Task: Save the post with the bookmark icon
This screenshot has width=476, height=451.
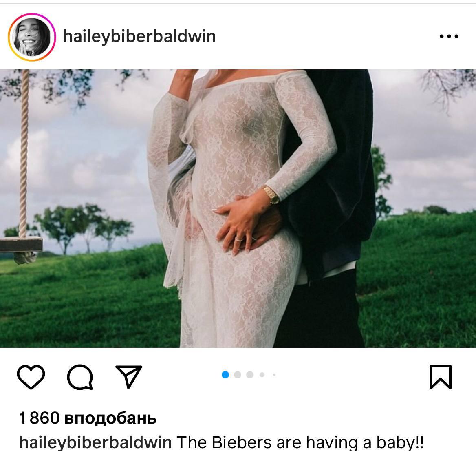Action: point(441,377)
